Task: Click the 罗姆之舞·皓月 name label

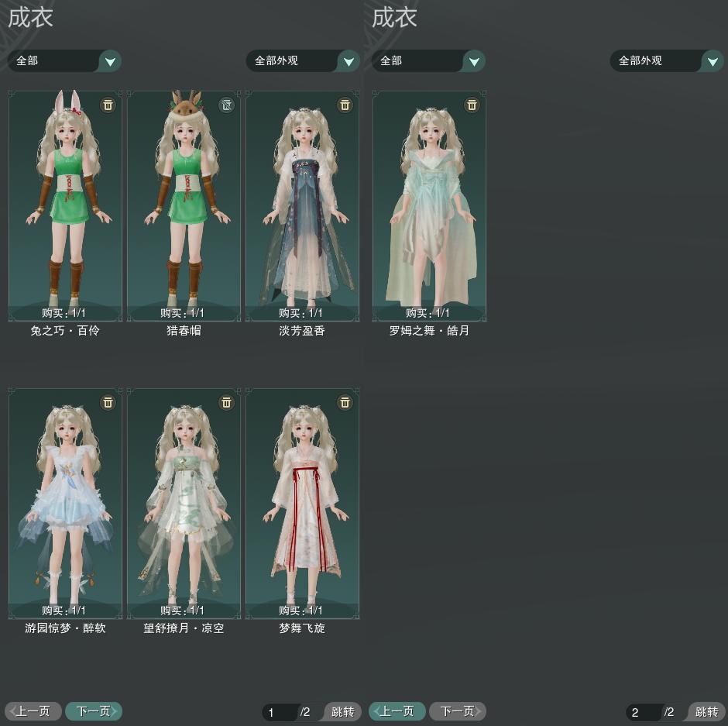Action: 429,331
